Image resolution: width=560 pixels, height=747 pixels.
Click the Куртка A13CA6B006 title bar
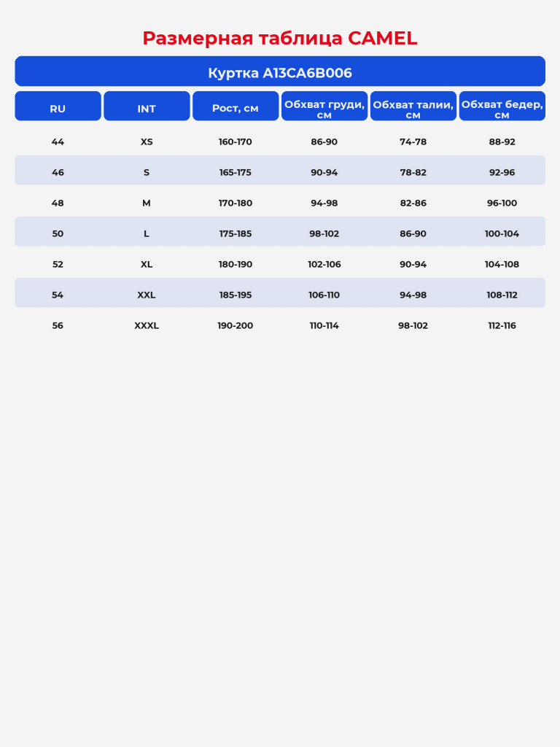280,71
